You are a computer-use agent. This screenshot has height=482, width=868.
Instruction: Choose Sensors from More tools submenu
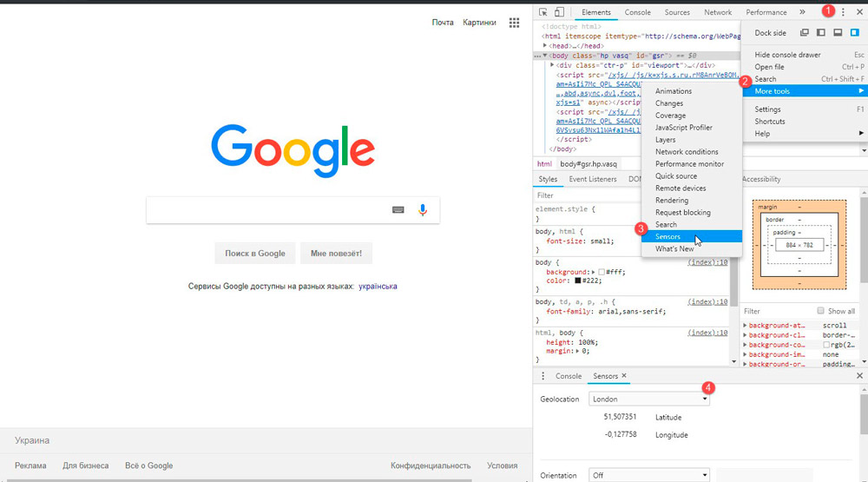click(x=692, y=236)
